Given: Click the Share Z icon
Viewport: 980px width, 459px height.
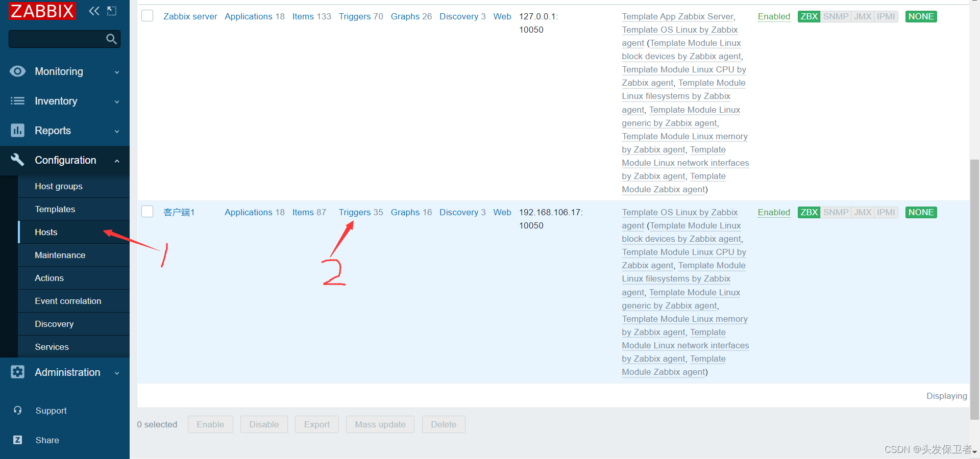Looking at the screenshot, I should (x=18, y=440).
